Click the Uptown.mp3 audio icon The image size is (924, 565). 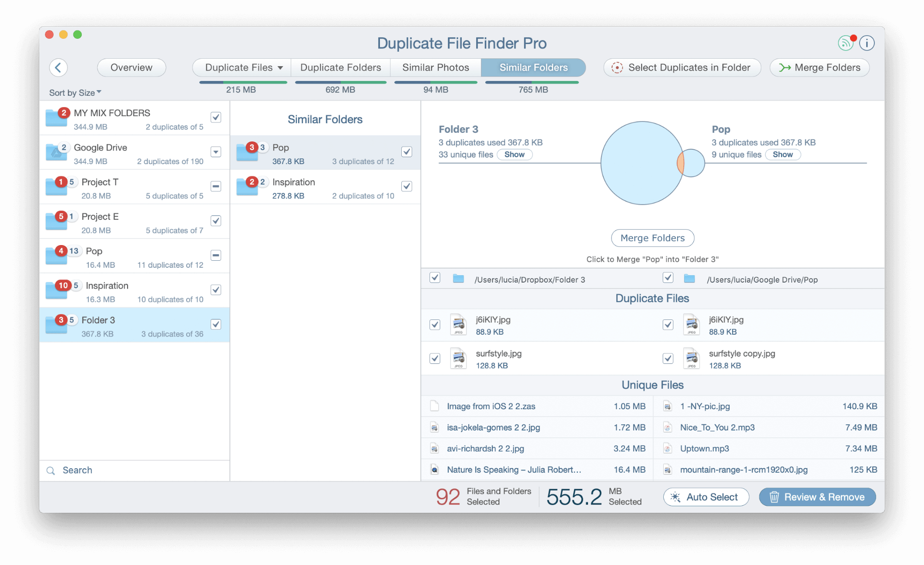(667, 448)
